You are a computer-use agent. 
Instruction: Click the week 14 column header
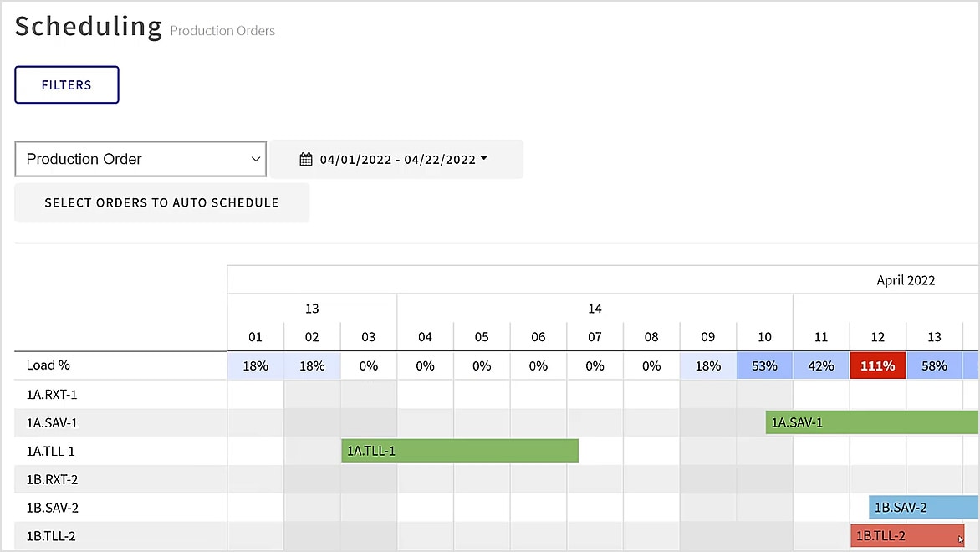point(594,309)
